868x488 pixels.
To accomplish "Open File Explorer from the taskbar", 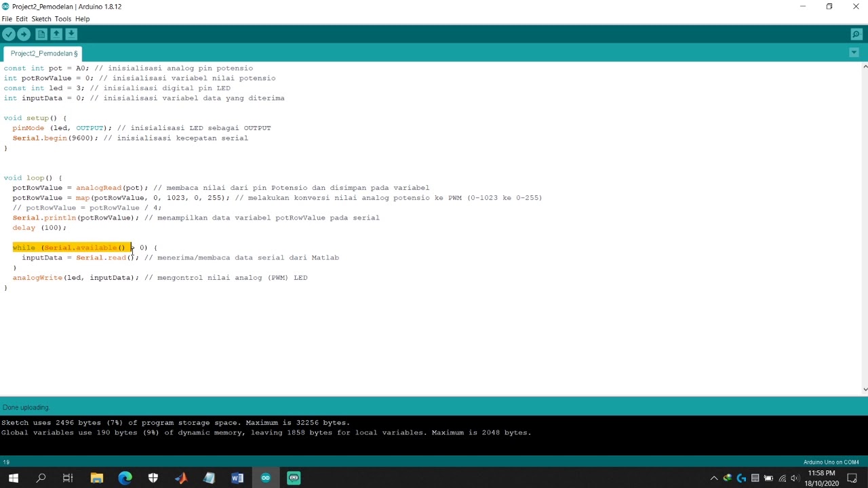I will 96,478.
